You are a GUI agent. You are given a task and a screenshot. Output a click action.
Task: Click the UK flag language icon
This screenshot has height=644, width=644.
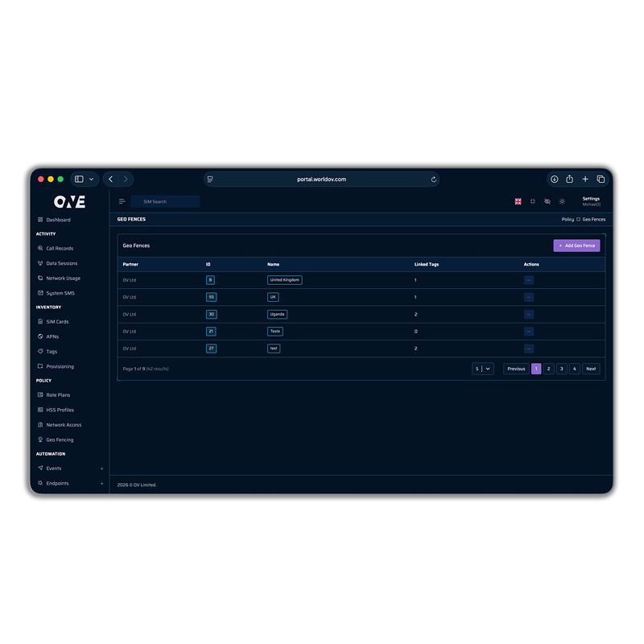tap(518, 201)
